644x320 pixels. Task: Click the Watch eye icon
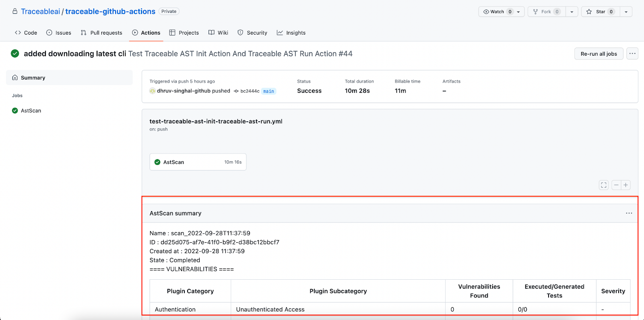(x=486, y=12)
